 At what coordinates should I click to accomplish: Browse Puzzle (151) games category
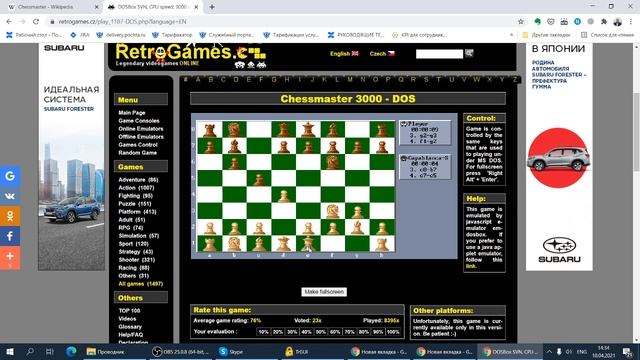[135, 204]
